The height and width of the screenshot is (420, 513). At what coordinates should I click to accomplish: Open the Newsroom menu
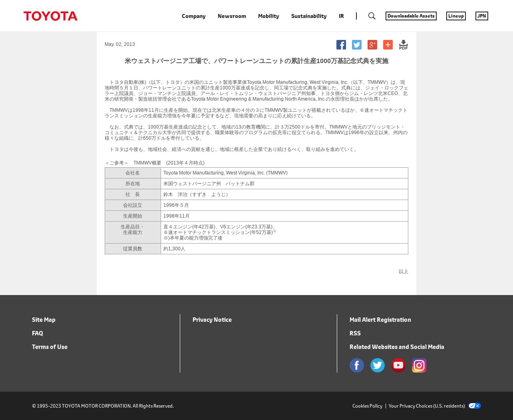232,16
